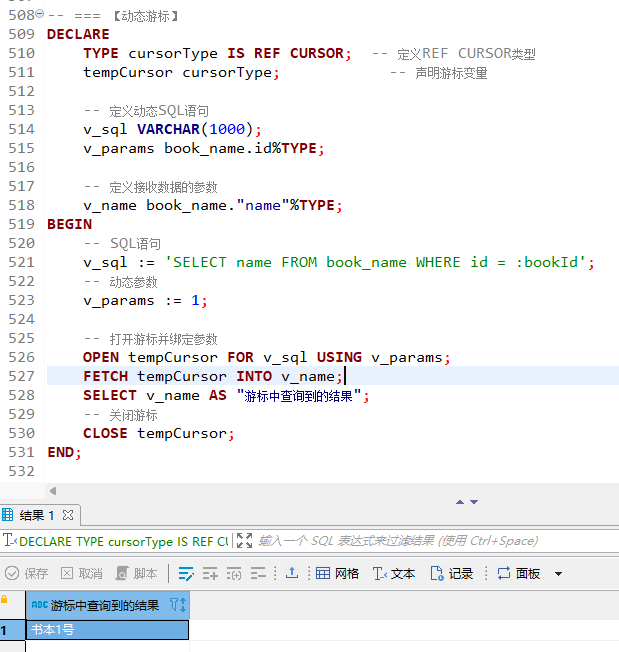Click the add row icon

pyautogui.click(x=210, y=574)
